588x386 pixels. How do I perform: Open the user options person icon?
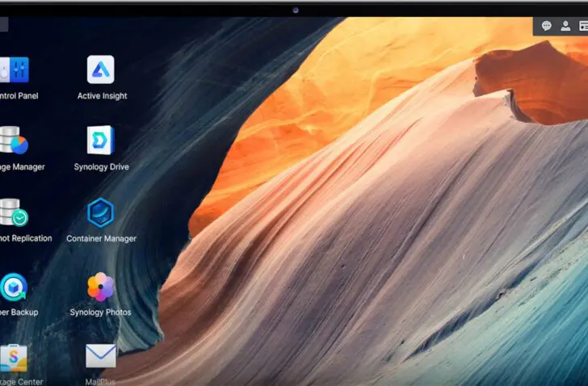click(x=565, y=26)
